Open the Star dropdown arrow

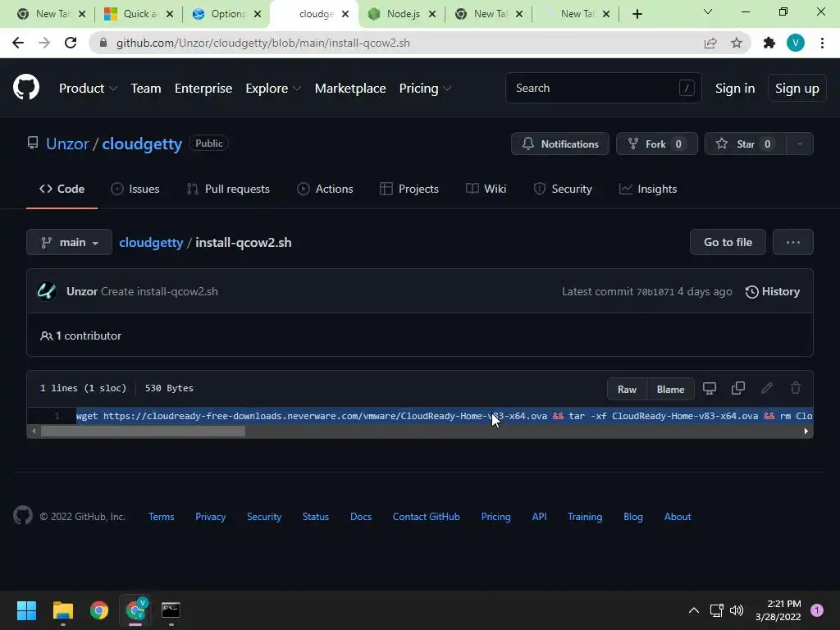point(799,144)
